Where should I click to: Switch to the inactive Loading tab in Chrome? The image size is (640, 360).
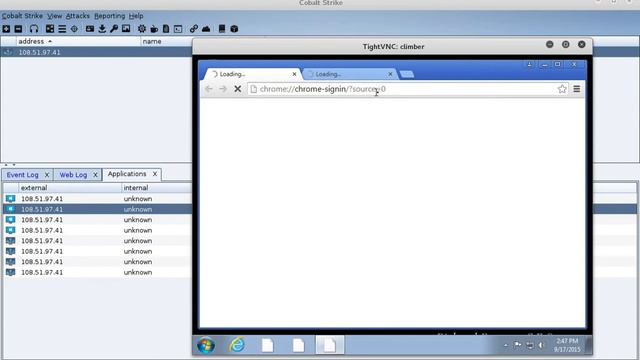(x=348, y=74)
